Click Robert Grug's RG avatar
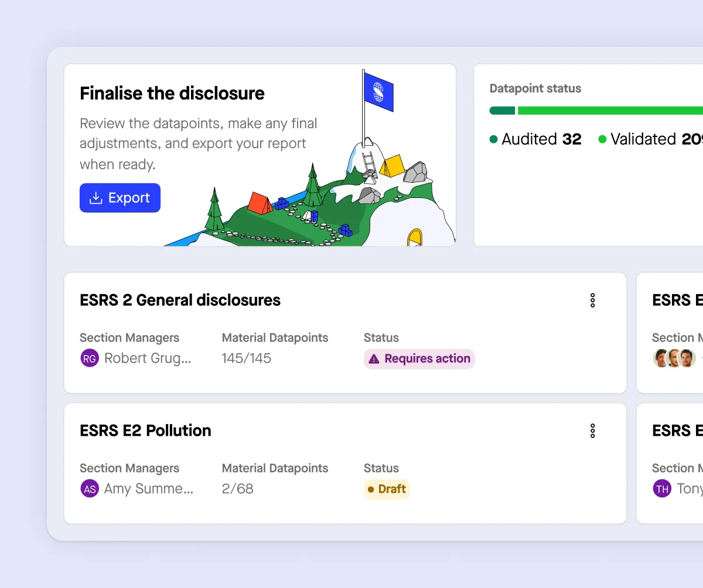 point(88,358)
